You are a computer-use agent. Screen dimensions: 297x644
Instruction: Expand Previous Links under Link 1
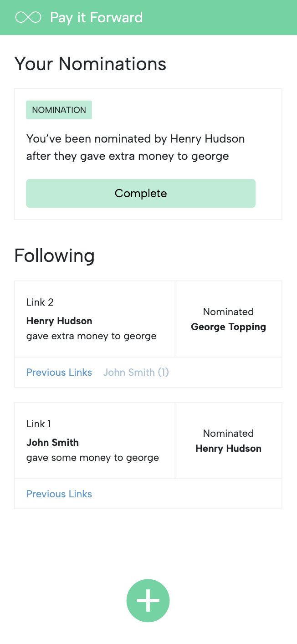[59, 494]
